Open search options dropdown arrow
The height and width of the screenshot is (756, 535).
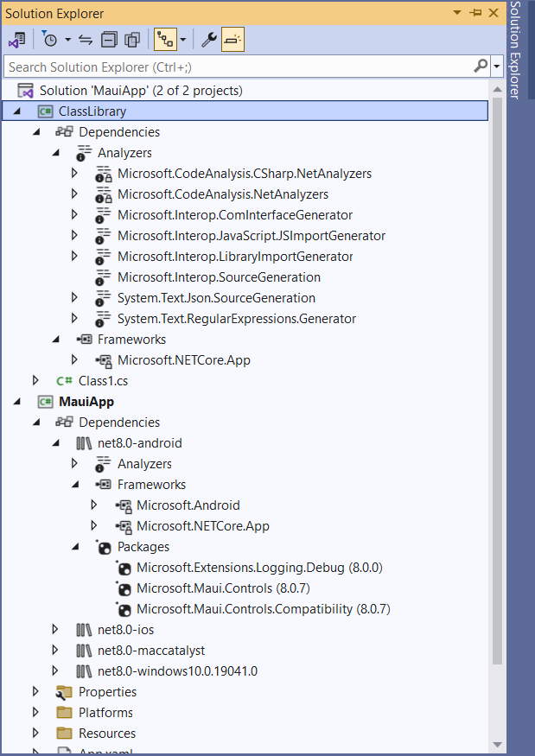point(497,67)
